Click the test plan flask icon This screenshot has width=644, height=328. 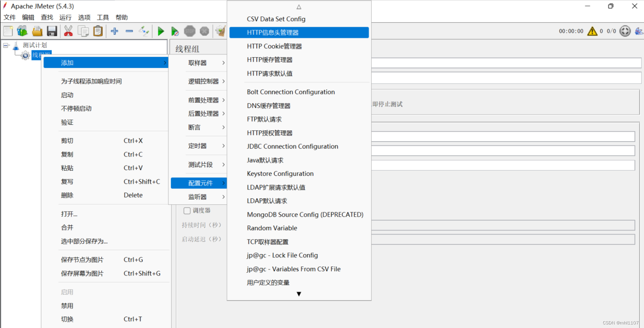(16, 46)
